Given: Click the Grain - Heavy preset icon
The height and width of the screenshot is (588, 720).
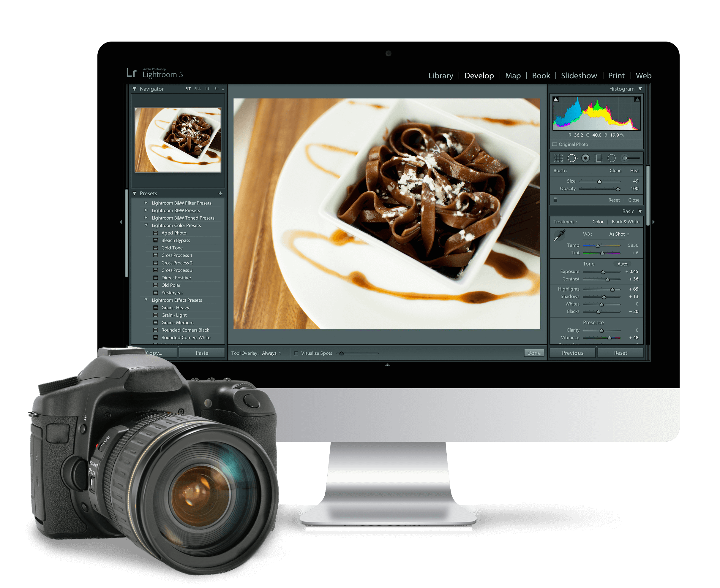Looking at the screenshot, I should (156, 308).
